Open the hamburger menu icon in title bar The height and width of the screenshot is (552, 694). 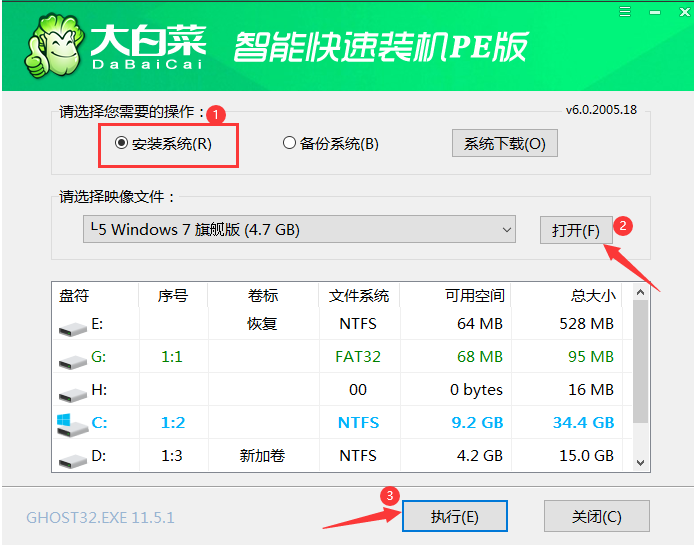point(625,11)
